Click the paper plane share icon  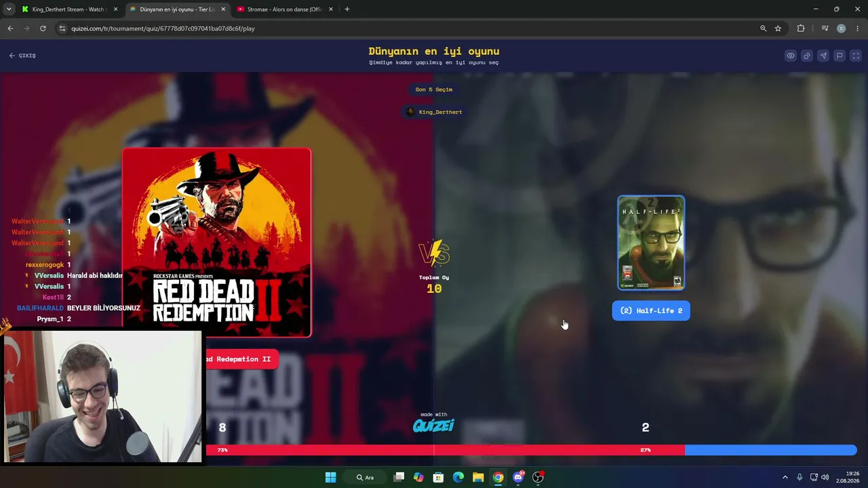tap(823, 56)
